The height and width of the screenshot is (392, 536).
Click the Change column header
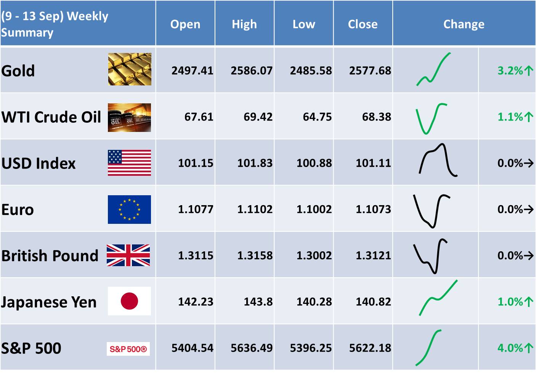[464, 24]
